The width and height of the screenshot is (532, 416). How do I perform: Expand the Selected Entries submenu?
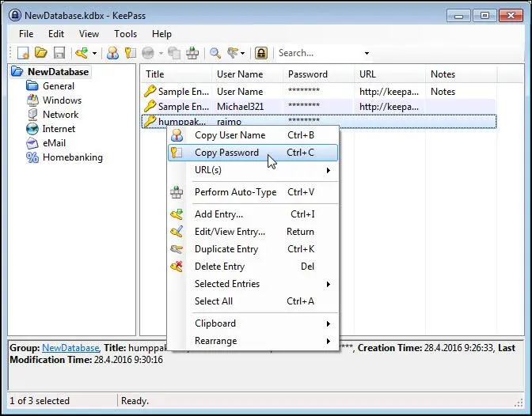click(x=253, y=284)
